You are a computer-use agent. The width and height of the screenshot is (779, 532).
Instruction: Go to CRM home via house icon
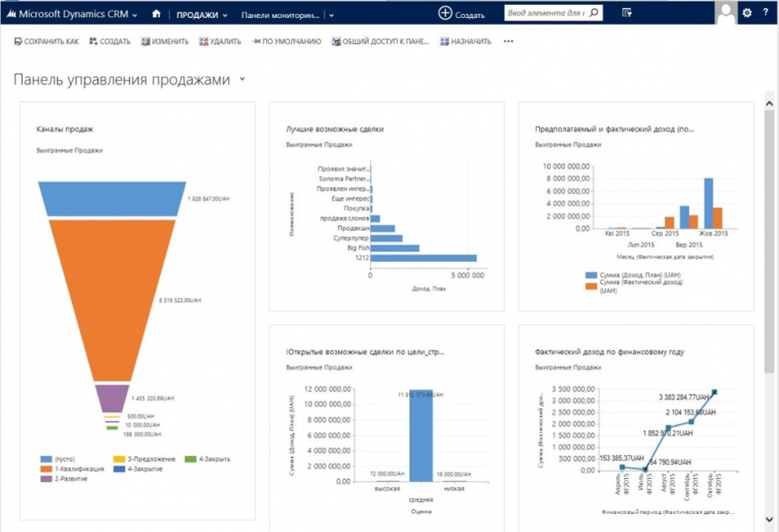[156, 14]
